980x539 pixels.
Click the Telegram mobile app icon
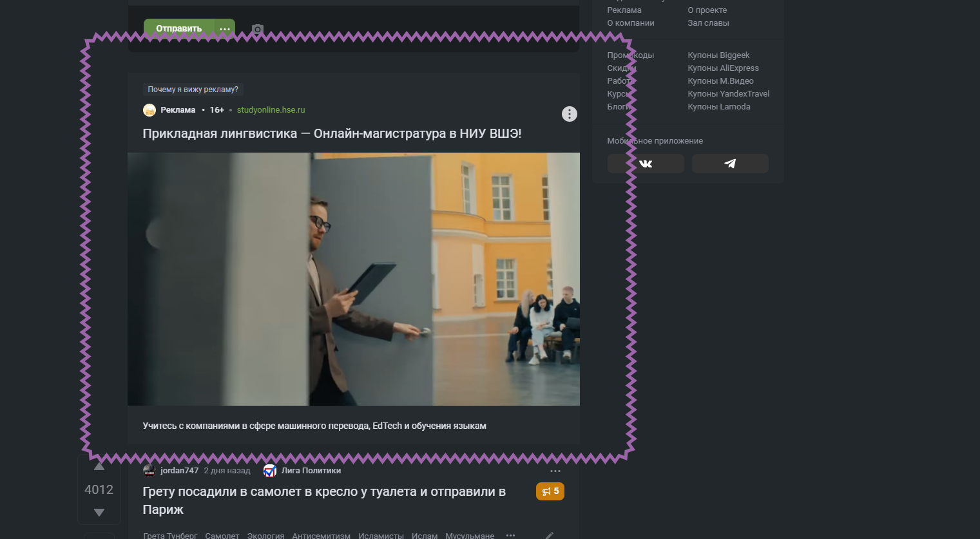tap(729, 164)
